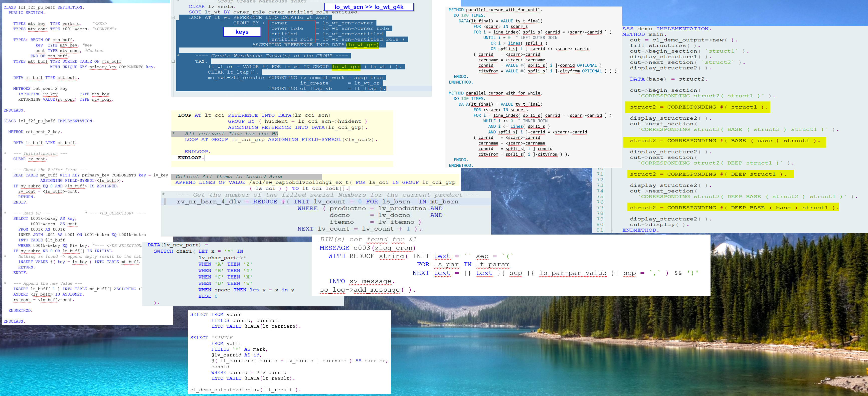Image resolution: width=868 pixels, height=396 pixels.
Task: Click the red-outlined group key fields box
Action: point(292,31)
